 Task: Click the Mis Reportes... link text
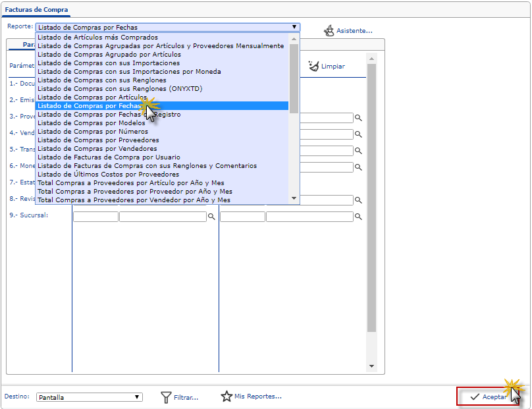tap(258, 396)
